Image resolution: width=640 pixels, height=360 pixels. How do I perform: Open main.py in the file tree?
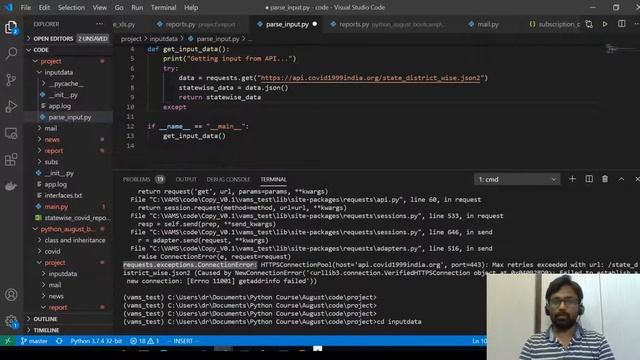tap(56, 207)
